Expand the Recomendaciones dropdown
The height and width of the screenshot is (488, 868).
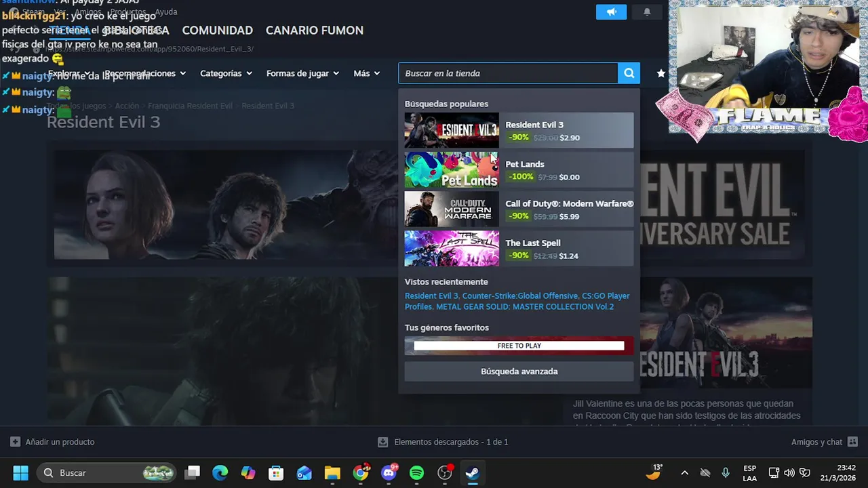tap(146, 73)
